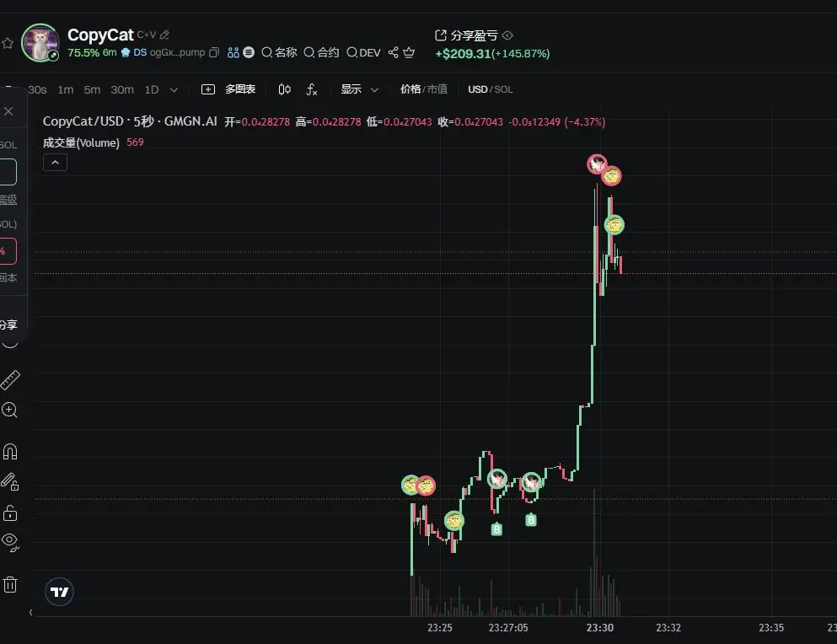Switch the chart to 1m interval
Image resolution: width=837 pixels, height=644 pixels.
pos(66,89)
